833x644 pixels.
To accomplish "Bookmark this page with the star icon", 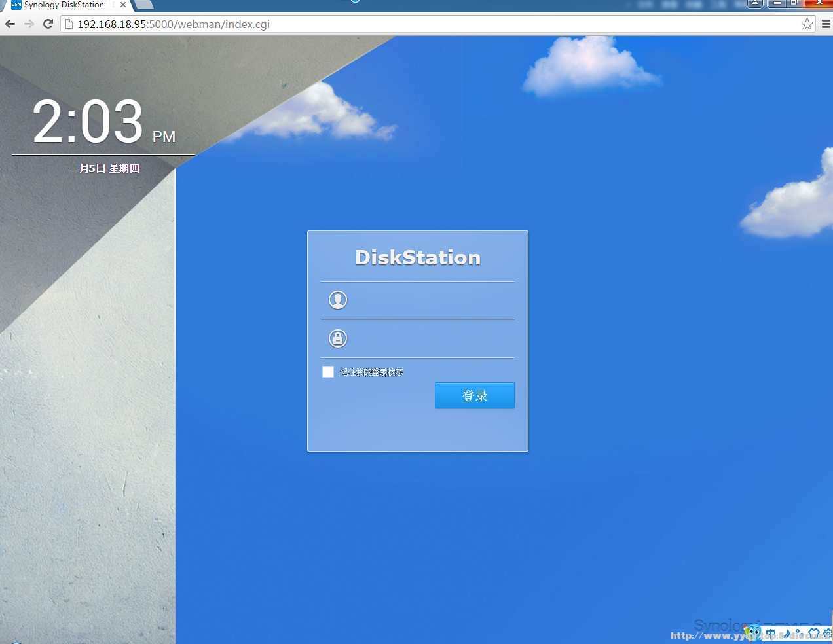I will click(807, 24).
